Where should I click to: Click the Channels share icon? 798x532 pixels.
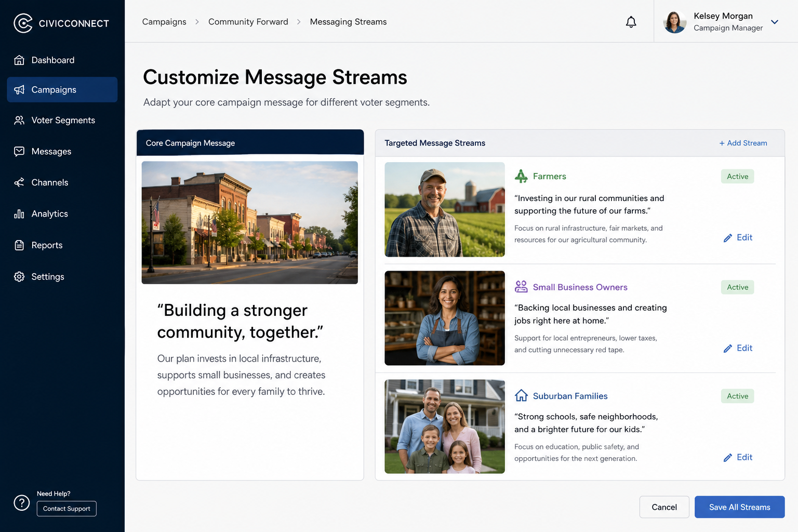[19, 182]
